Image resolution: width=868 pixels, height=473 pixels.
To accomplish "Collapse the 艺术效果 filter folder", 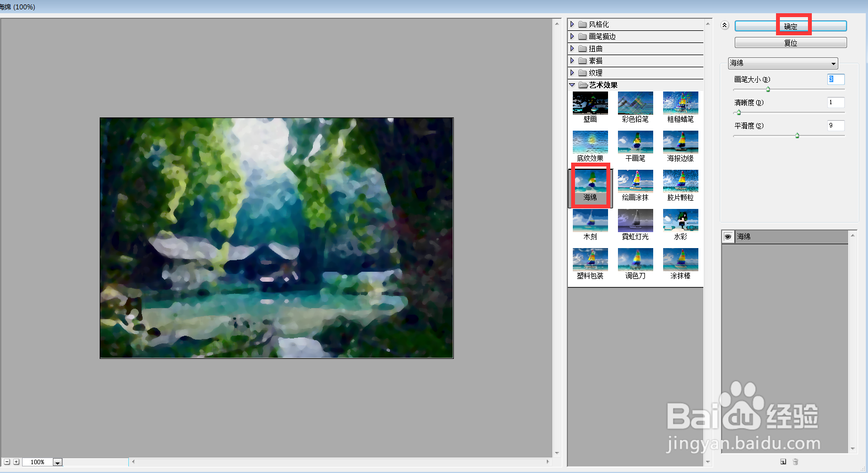I will (572, 85).
